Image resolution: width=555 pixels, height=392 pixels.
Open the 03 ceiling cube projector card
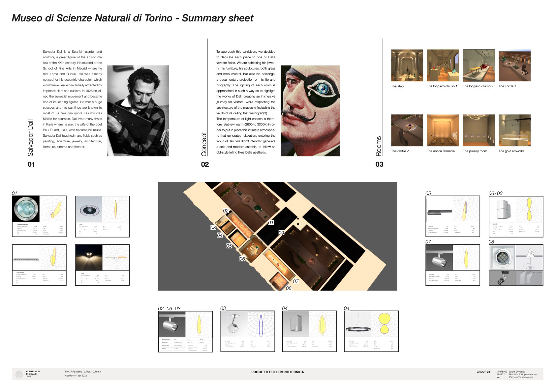[x=248, y=331]
